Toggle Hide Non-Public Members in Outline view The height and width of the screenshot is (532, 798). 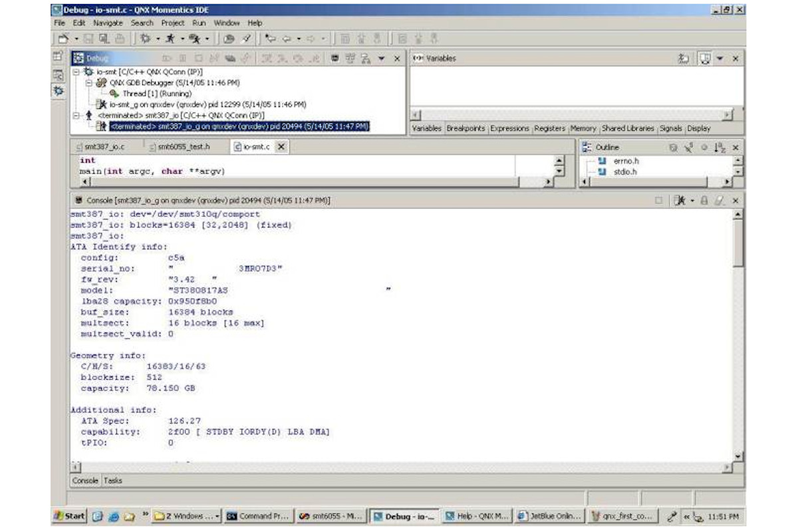pyautogui.click(x=704, y=147)
